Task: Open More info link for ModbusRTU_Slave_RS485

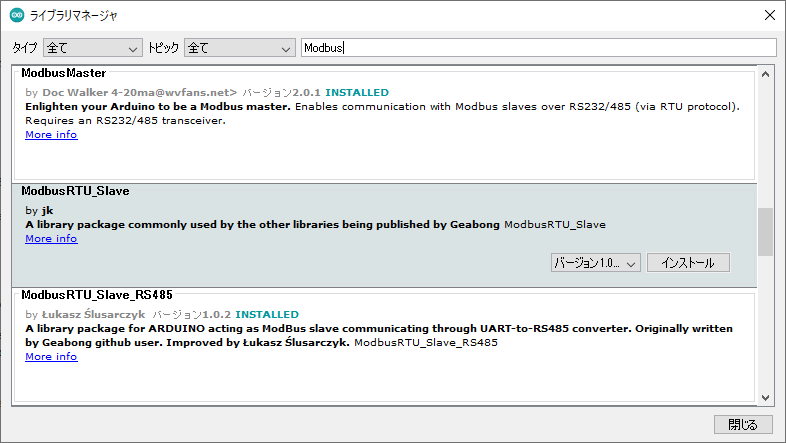Action: pos(51,357)
